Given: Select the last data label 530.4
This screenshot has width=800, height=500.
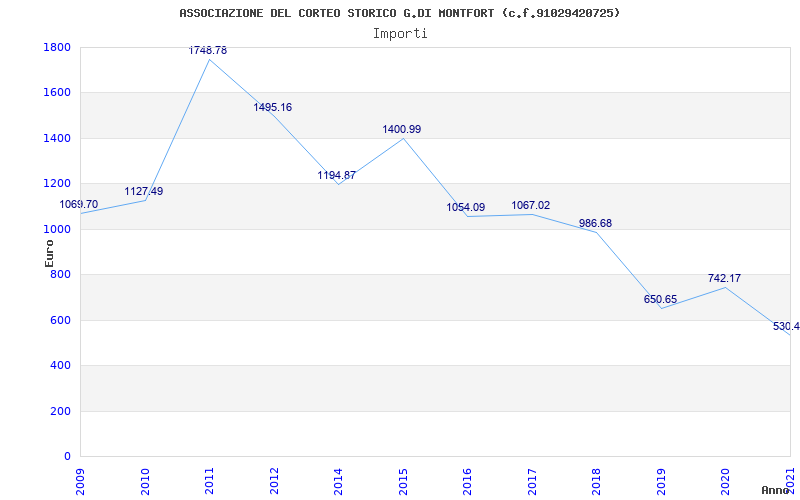Looking at the screenshot, I should point(786,327).
